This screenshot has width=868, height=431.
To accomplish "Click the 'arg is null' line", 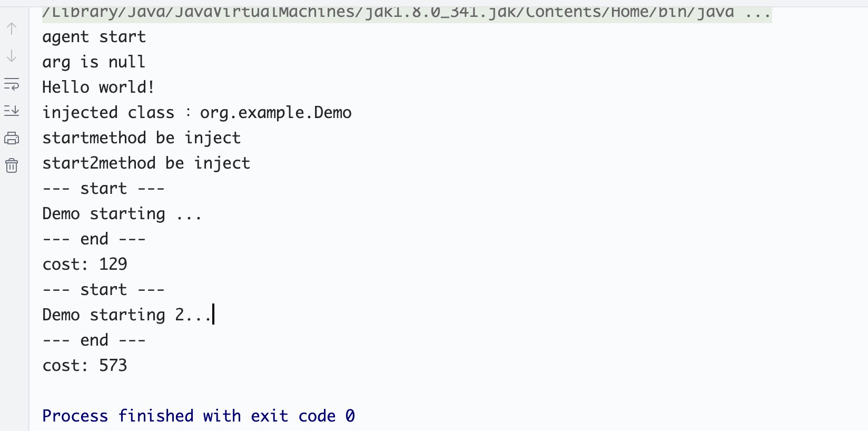I will point(93,62).
